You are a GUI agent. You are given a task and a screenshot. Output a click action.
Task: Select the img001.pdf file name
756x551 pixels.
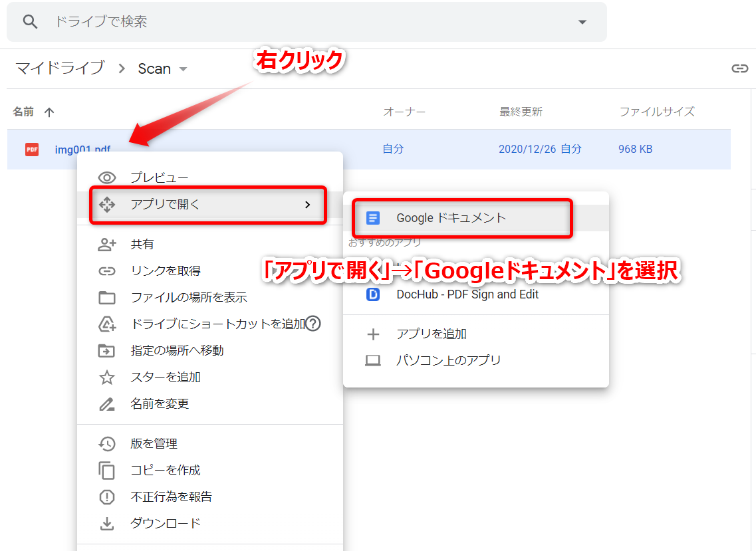tap(82, 150)
